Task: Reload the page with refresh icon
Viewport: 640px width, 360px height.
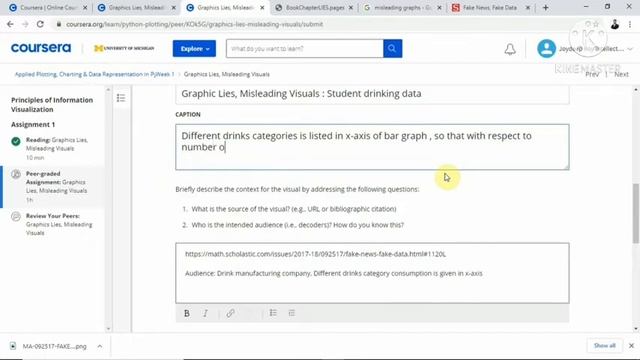Action: [40, 24]
